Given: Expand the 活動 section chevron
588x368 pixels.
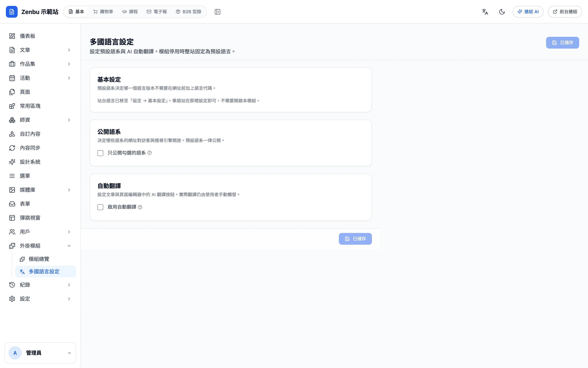Looking at the screenshot, I should 69,78.
